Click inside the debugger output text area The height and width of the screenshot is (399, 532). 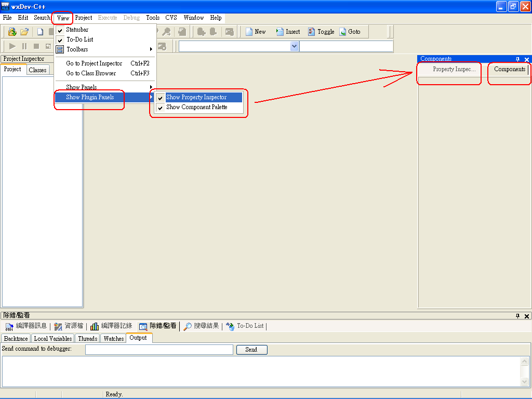tap(261, 372)
